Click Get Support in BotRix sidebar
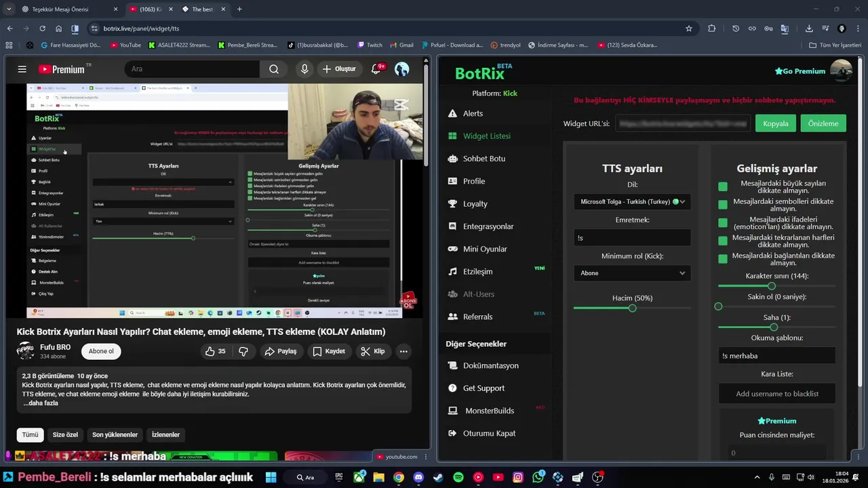Image resolution: width=868 pixels, height=488 pixels. (x=484, y=388)
